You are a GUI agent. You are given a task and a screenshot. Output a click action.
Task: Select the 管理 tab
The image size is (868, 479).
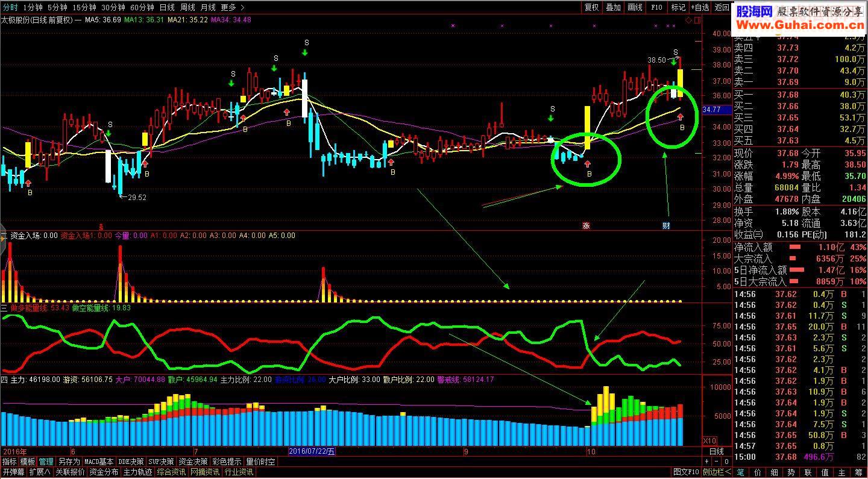[x=46, y=462]
